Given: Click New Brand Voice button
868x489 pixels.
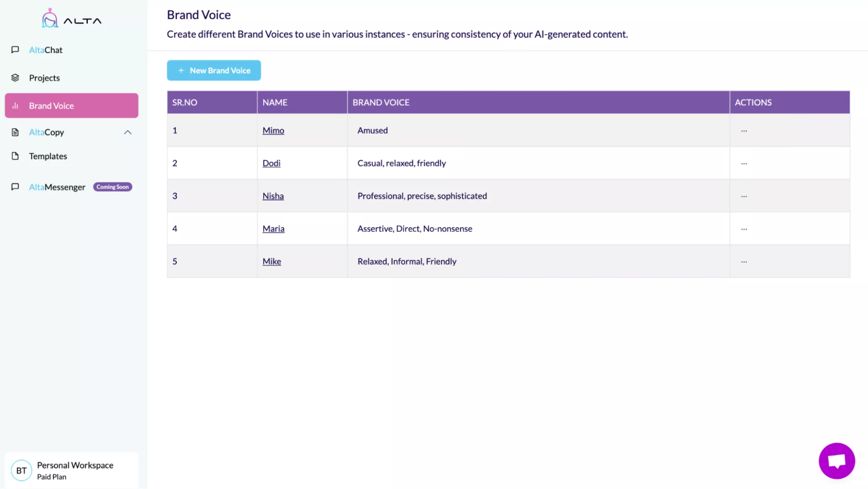Looking at the screenshot, I should (214, 71).
